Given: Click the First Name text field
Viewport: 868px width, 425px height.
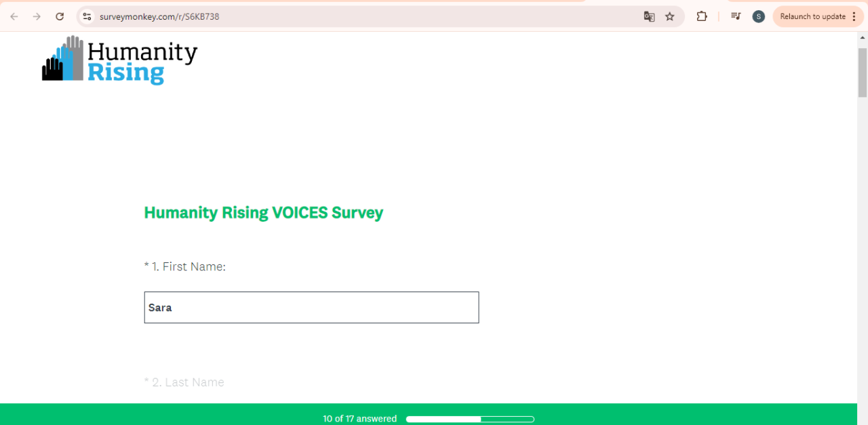Looking at the screenshot, I should pos(311,307).
